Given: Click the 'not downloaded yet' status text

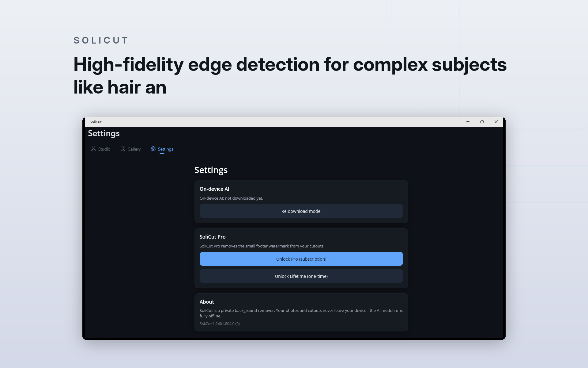Looking at the screenshot, I should 244,198.
